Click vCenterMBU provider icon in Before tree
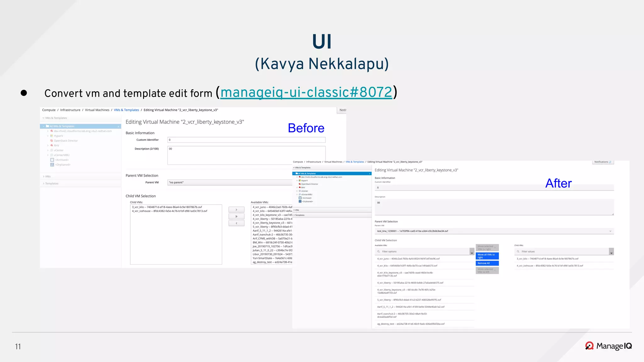Viewport: 644px width, 362px height. click(52, 155)
